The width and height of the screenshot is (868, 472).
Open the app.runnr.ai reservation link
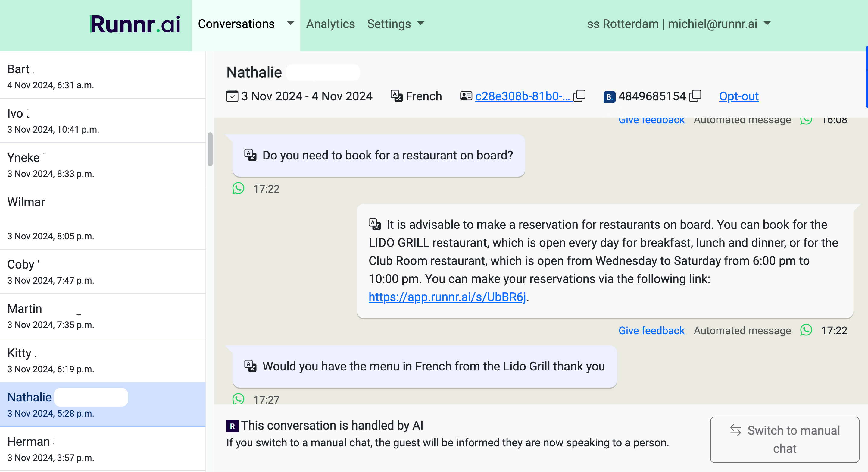[447, 297]
